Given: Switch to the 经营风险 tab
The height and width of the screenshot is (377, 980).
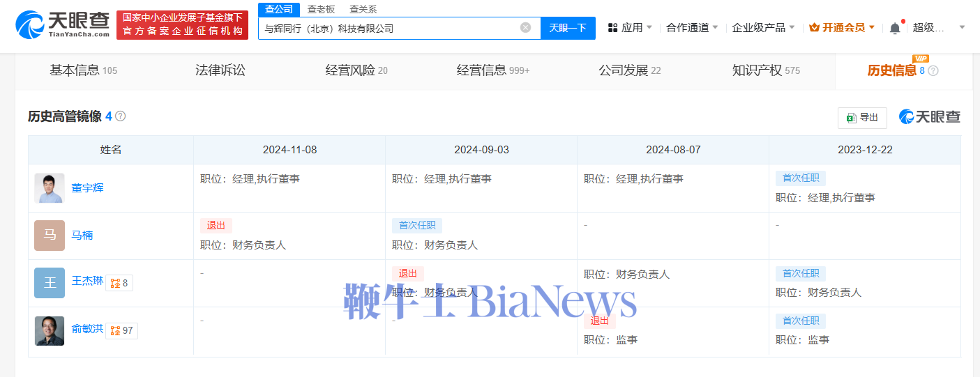Looking at the screenshot, I should click(x=356, y=70).
